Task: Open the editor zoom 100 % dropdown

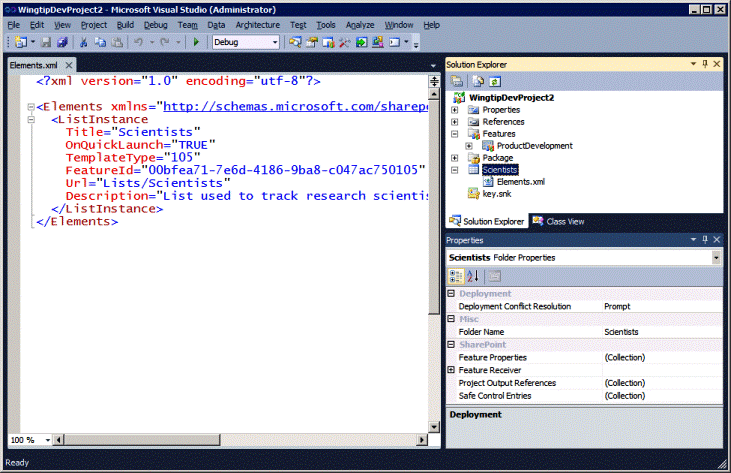Action: (48, 440)
